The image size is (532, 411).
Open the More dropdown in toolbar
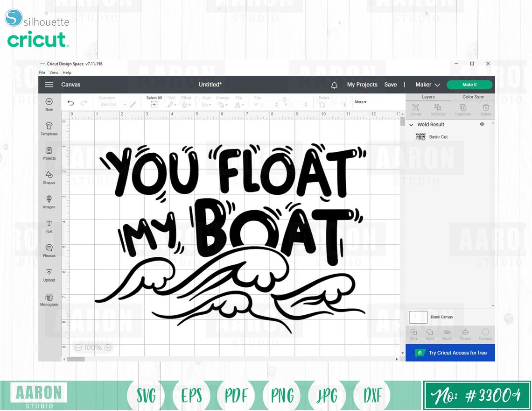360,102
